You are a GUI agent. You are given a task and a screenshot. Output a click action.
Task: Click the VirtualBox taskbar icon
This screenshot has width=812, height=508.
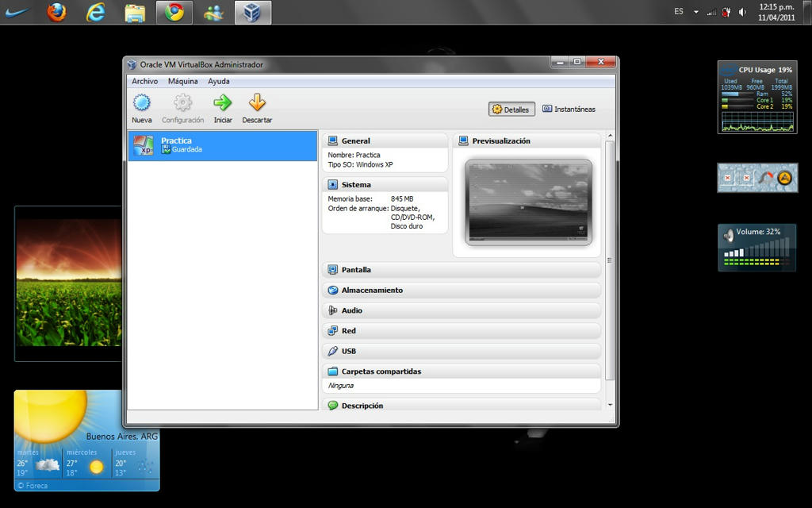[x=252, y=13]
